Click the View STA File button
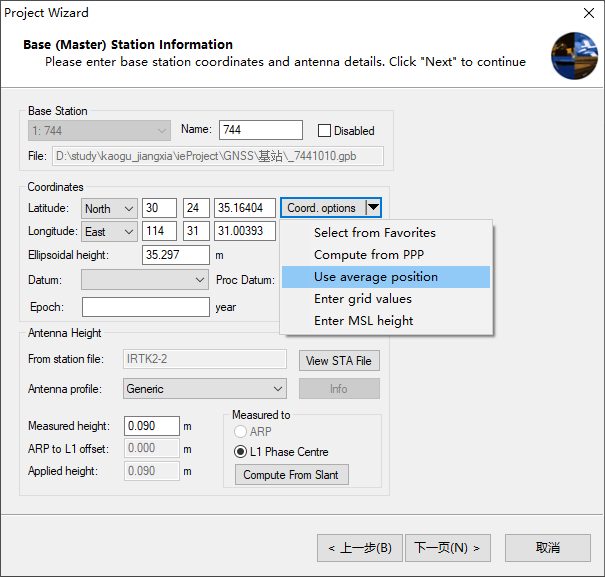The height and width of the screenshot is (577, 605). (339, 360)
